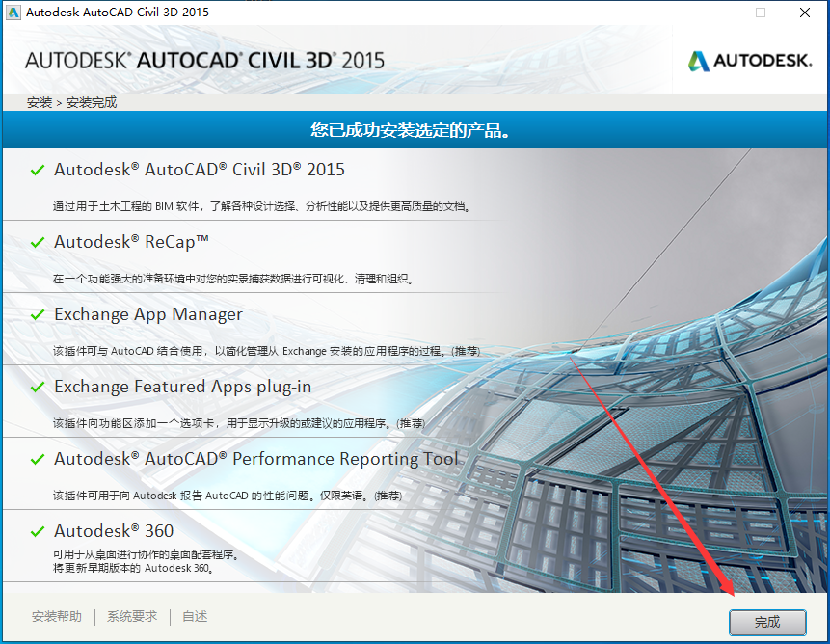The image size is (830, 644).
Task: Click the BIM 软件 description under Civil 3D
Action: click(x=261, y=206)
